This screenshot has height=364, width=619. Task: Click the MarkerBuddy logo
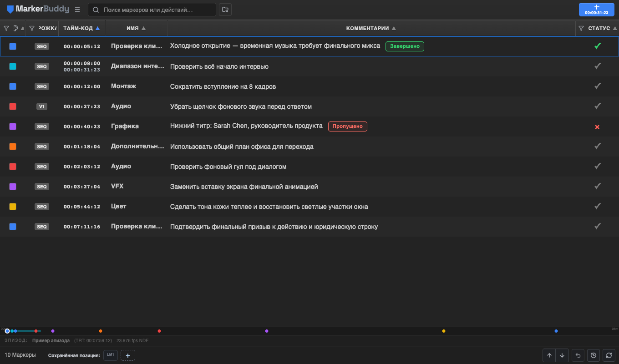pyautogui.click(x=38, y=9)
